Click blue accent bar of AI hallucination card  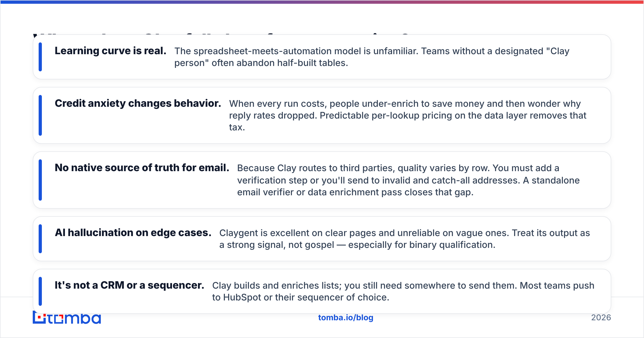coord(40,239)
